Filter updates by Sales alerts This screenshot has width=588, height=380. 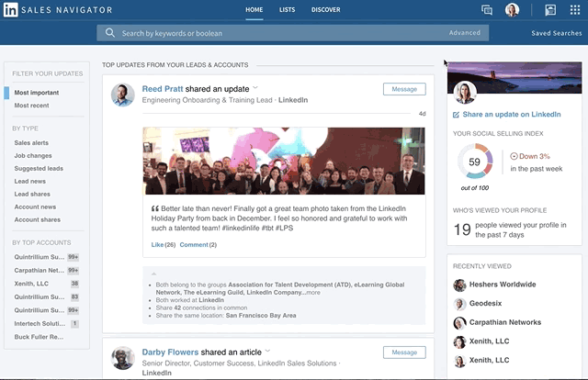(x=31, y=143)
